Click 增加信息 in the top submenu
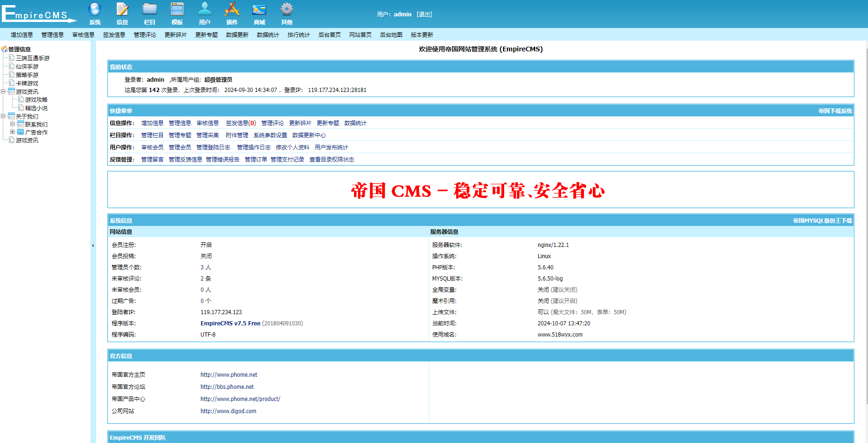Image resolution: width=868 pixels, height=443 pixels. coord(22,35)
